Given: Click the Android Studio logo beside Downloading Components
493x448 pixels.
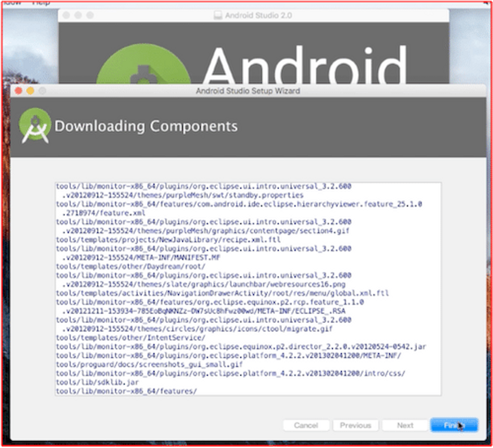Looking at the screenshot, I should point(35,126).
